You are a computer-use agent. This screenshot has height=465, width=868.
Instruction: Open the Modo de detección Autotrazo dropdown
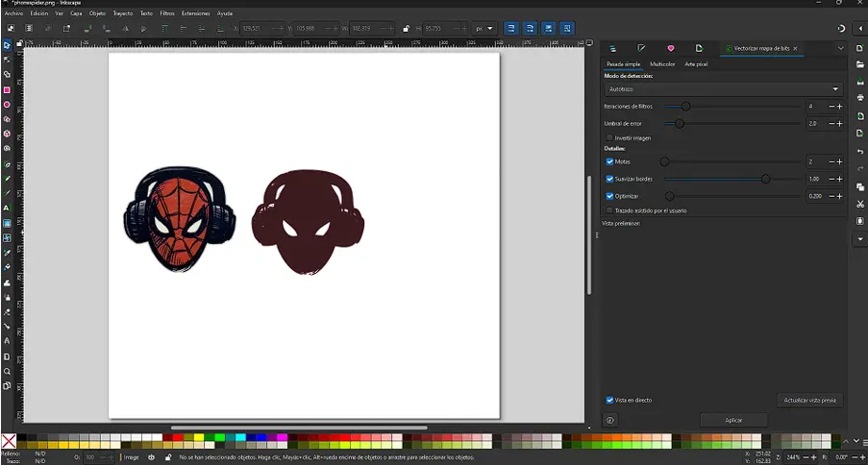(724, 89)
